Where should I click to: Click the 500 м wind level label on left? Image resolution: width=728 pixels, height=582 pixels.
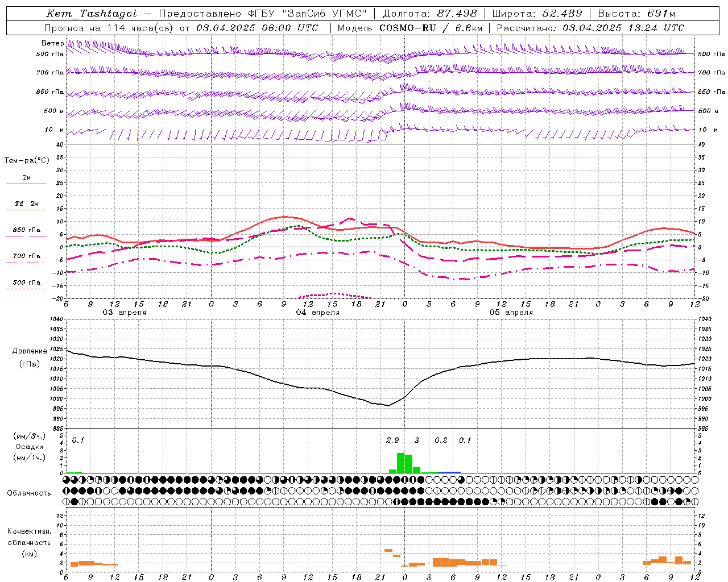click(x=55, y=111)
